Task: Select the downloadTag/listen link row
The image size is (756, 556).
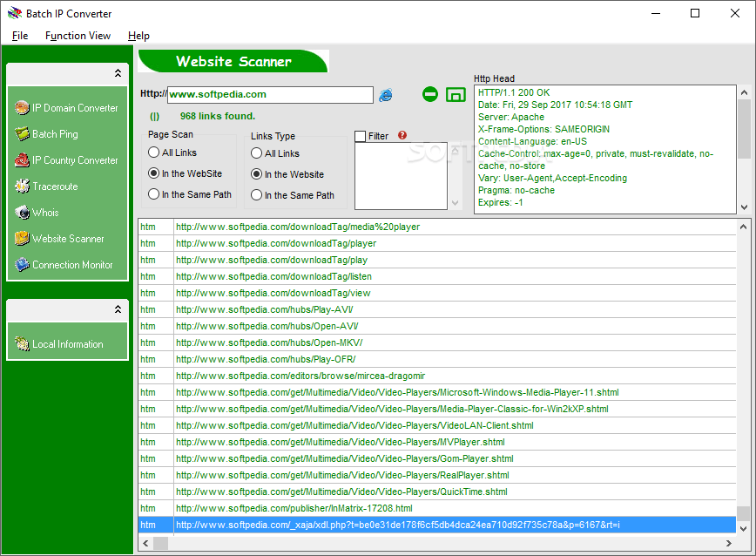Action: (x=437, y=276)
